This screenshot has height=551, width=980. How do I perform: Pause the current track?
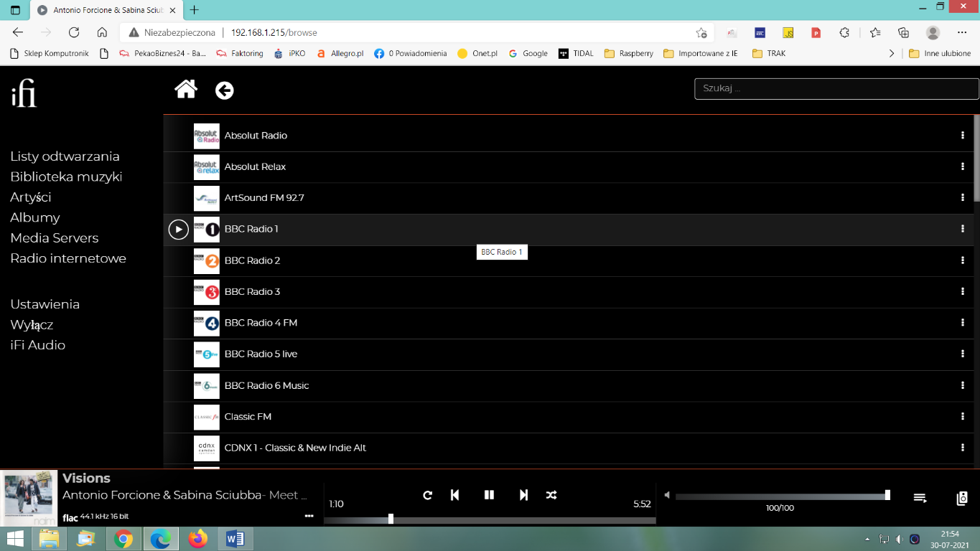pyautogui.click(x=489, y=495)
